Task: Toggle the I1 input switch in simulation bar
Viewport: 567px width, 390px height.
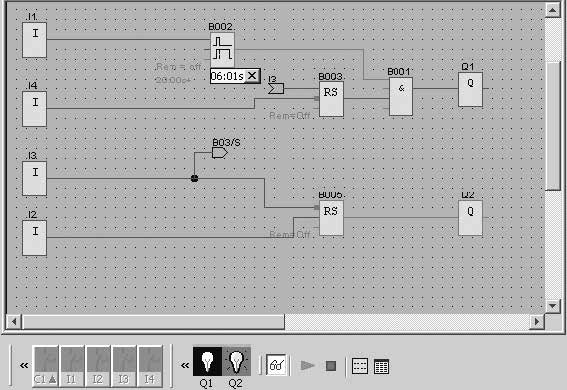Action: point(71,366)
